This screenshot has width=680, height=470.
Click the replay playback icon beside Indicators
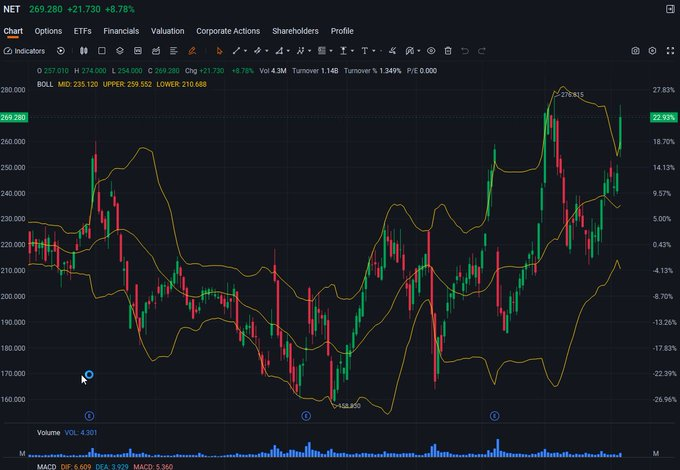61,51
